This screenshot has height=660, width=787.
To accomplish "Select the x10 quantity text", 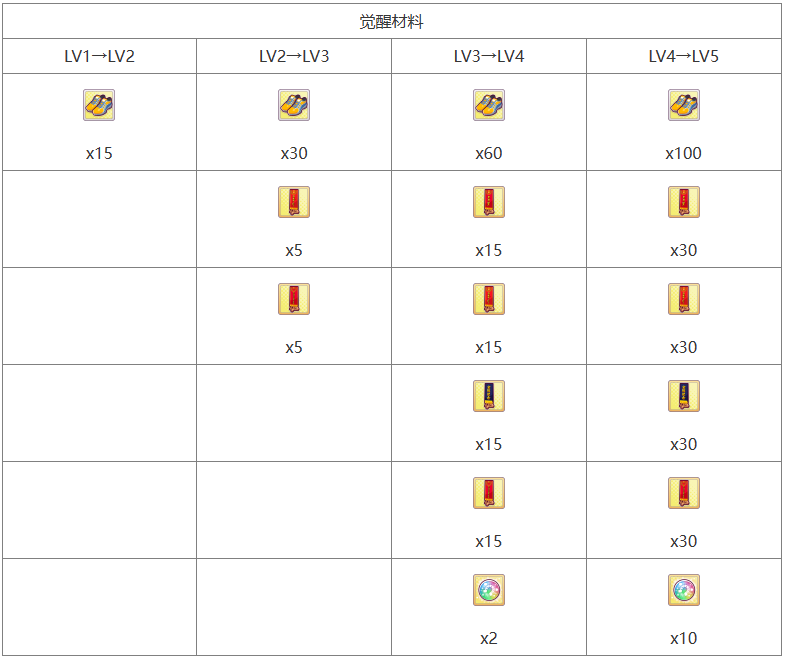I will pyautogui.click(x=684, y=638).
